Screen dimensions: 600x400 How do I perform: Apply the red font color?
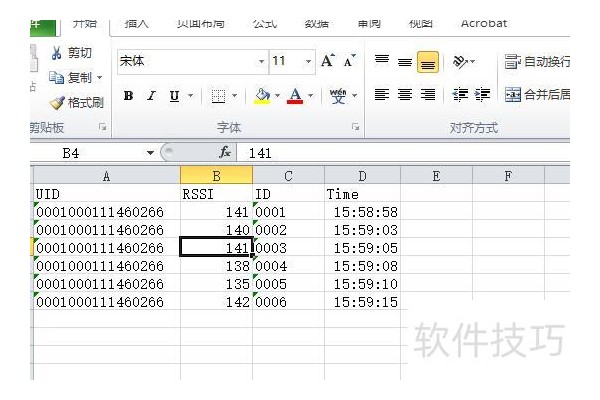click(x=295, y=96)
